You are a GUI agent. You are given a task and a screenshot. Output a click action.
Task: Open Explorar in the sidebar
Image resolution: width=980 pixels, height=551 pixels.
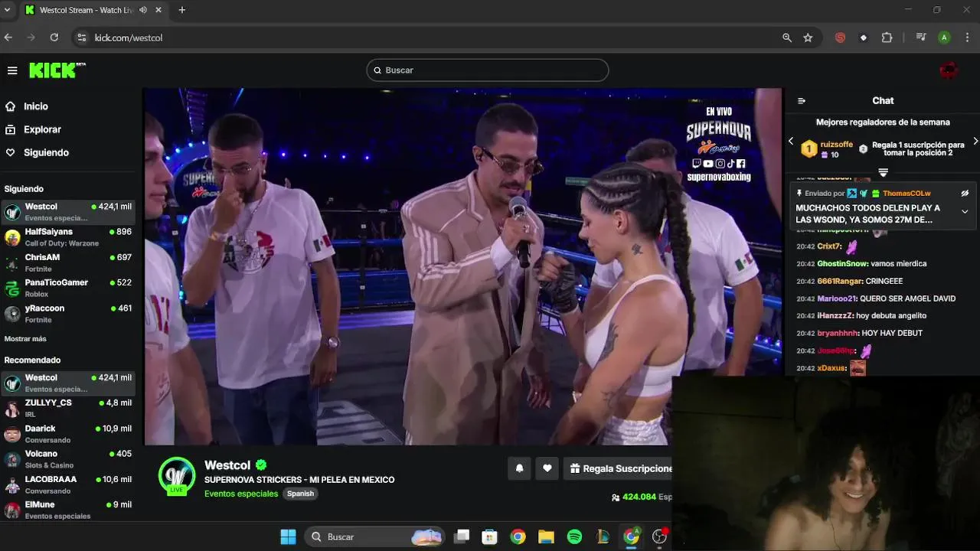point(42,129)
